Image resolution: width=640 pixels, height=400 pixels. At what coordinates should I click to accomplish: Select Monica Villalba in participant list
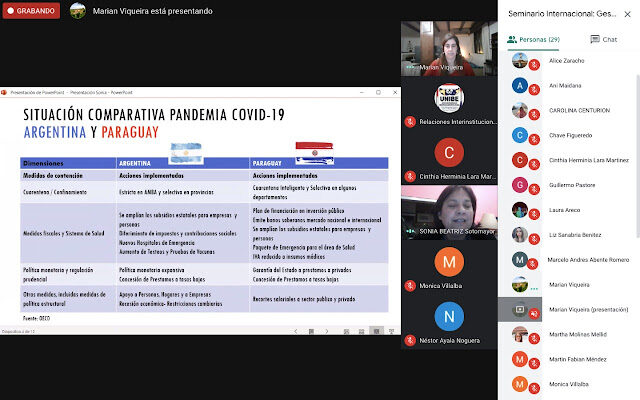point(569,384)
